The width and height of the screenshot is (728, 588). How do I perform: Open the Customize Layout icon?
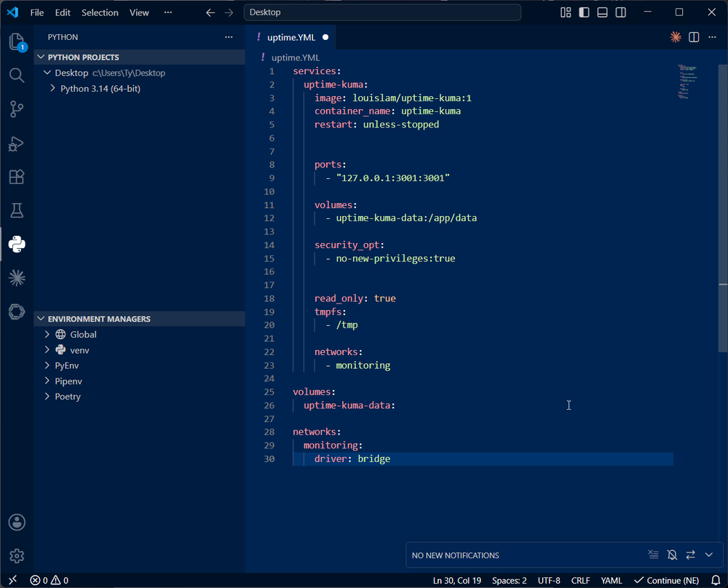[566, 12]
